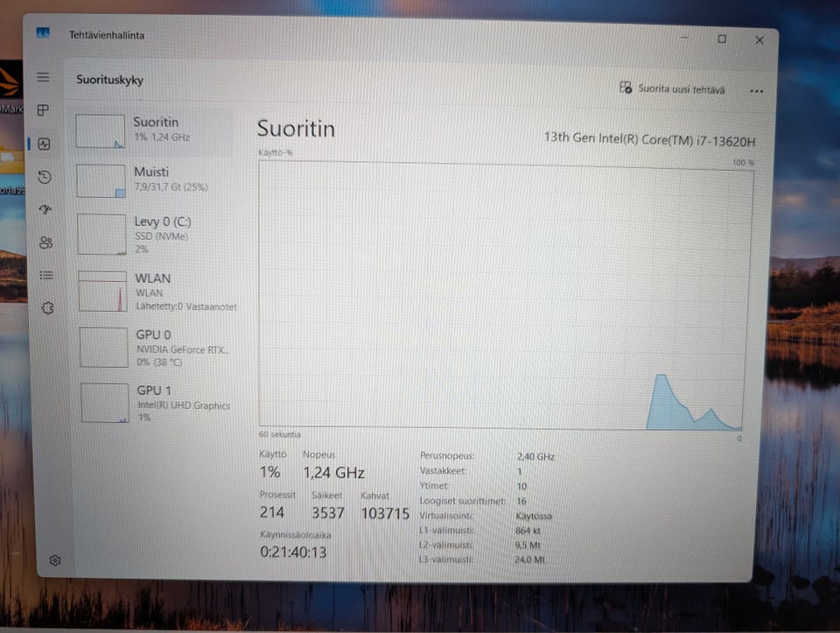840x633 pixels.
Task: Select the Levy 0 (C:) entry
Action: (x=156, y=235)
